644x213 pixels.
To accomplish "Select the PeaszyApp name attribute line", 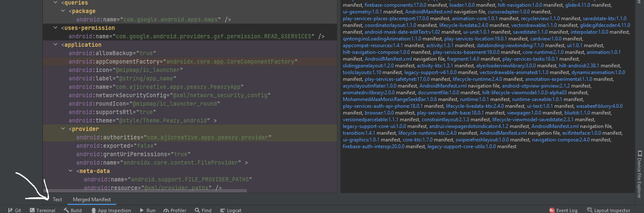I will pos(156,87).
